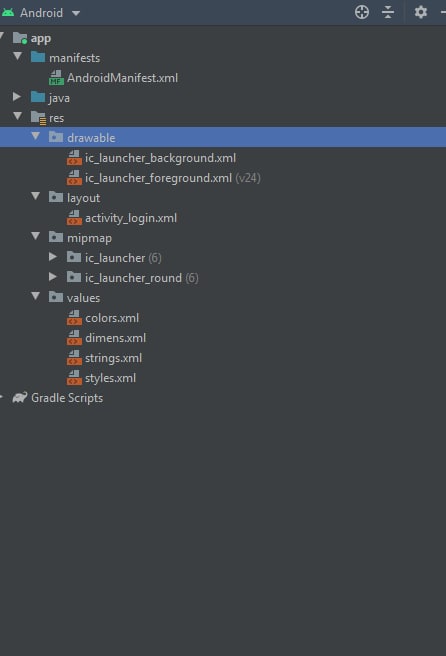Expand the ic_launcher (6) group arrow
This screenshot has height=656, width=446.
[53, 256]
